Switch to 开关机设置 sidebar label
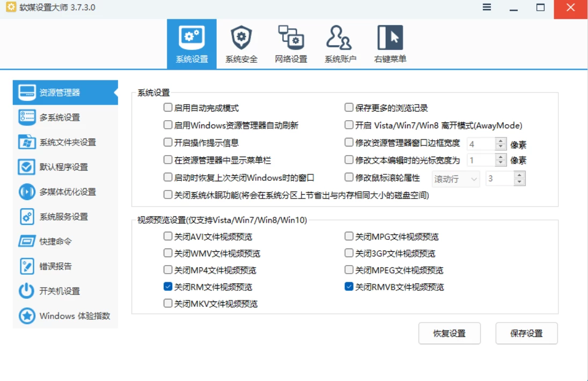The image size is (588, 381). (60, 291)
